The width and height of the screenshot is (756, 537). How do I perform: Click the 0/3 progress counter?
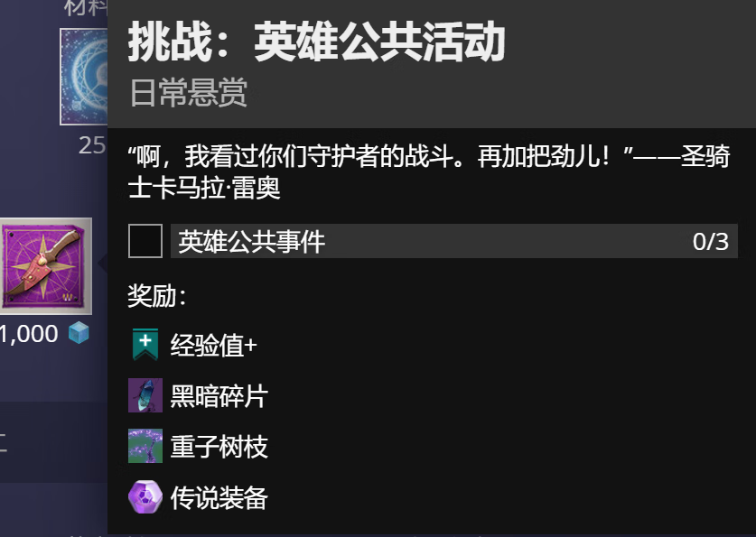click(x=710, y=241)
